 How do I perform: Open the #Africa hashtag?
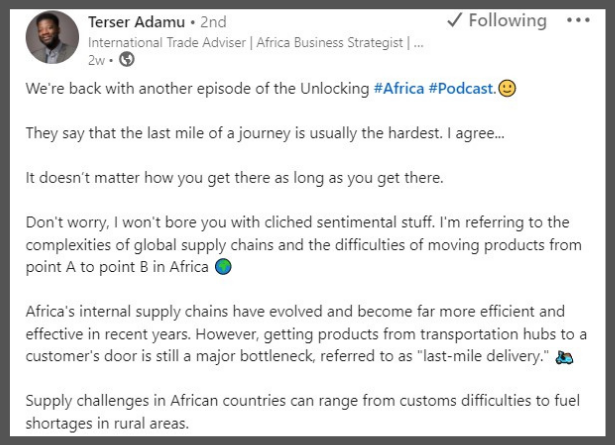pos(398,89)
